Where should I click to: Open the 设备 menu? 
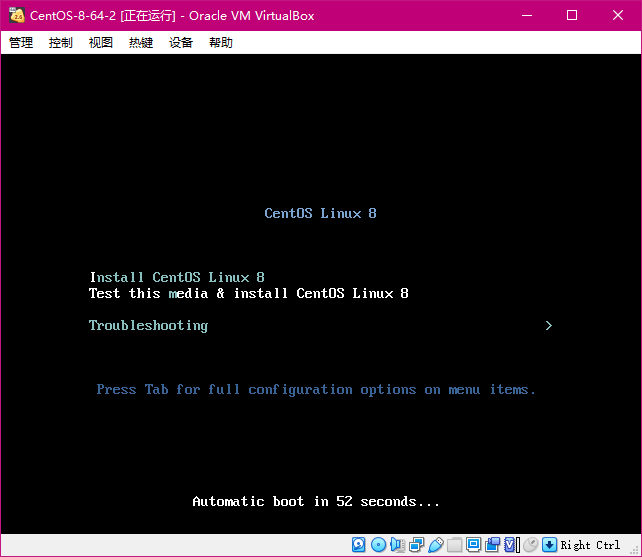click(181, 43)
